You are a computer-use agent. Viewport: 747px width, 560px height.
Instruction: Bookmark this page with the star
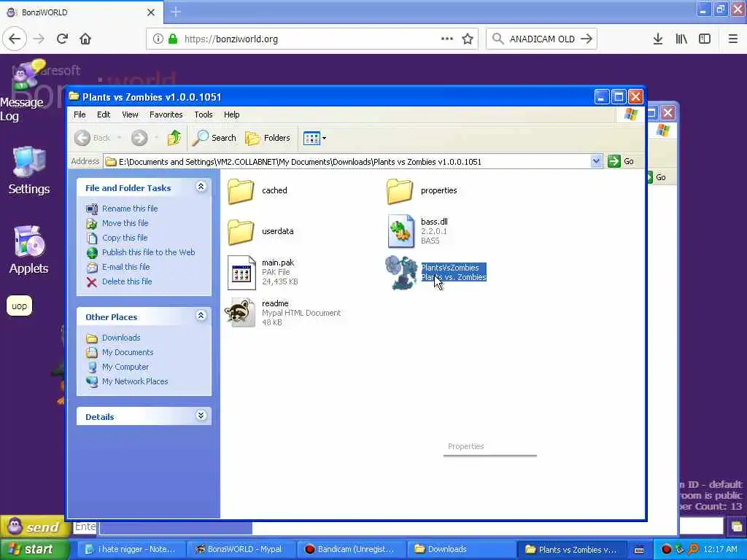tap(468, 39)
